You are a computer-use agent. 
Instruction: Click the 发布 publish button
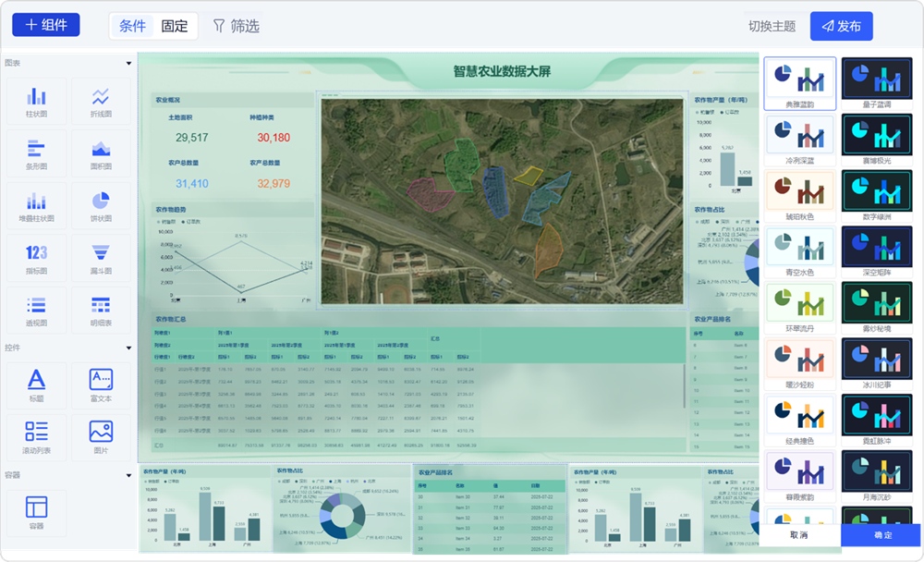coord(841,26)
